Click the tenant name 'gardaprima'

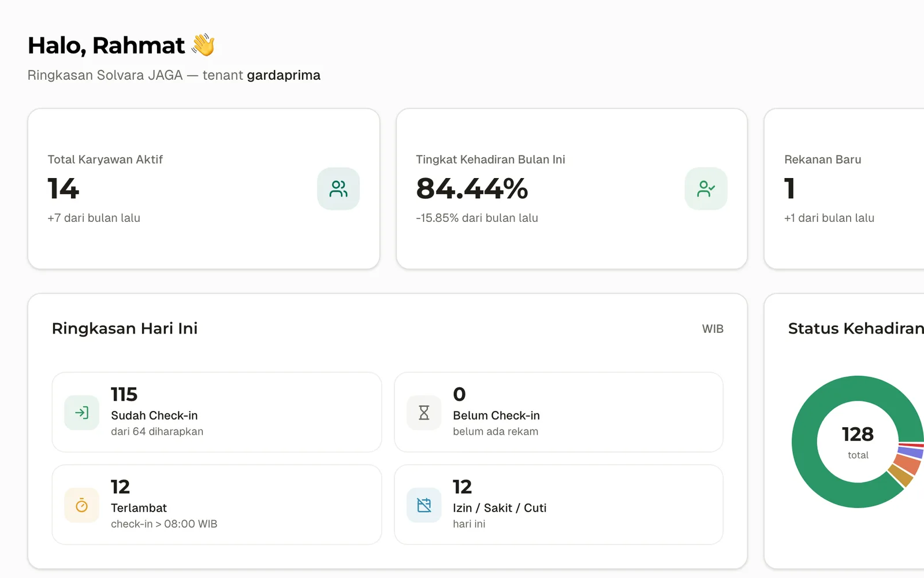click(x=284, y=75)
